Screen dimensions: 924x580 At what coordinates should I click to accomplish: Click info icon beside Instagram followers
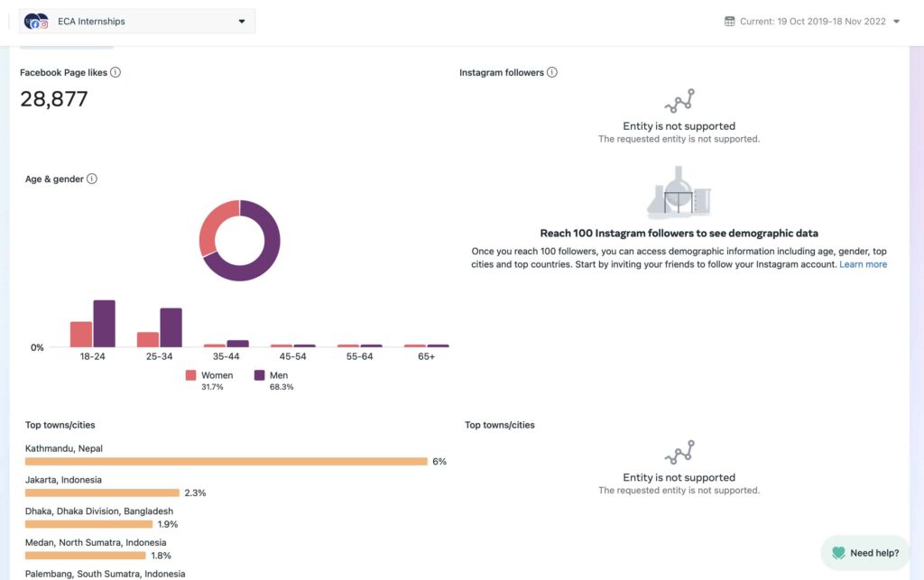(552, 72)
